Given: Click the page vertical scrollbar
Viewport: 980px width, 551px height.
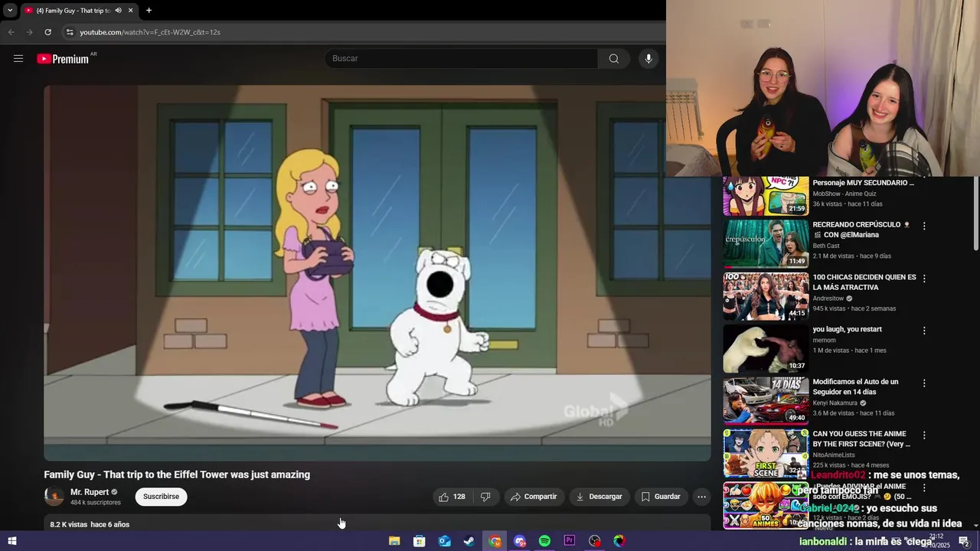Looking at the screenshot, I should point(975,214).
